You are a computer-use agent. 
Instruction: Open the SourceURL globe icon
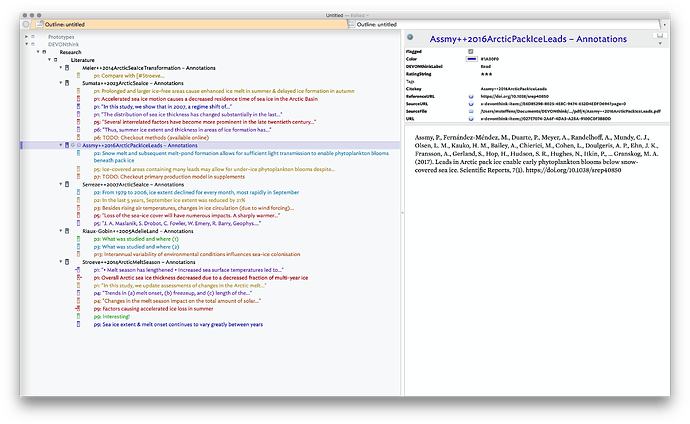coord(471,104)
